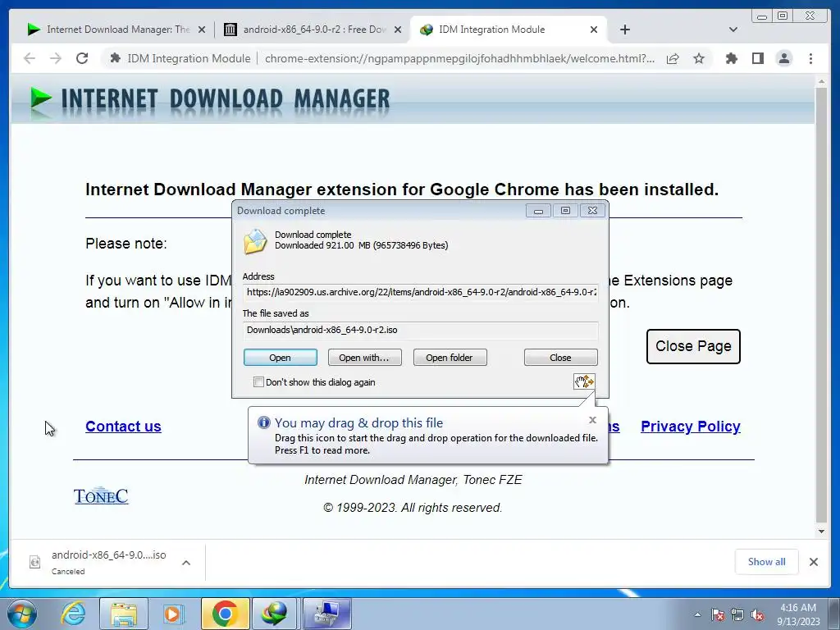Open a new tab with the plus button
This screenshot has width=840, height=630.
(624, 30)
